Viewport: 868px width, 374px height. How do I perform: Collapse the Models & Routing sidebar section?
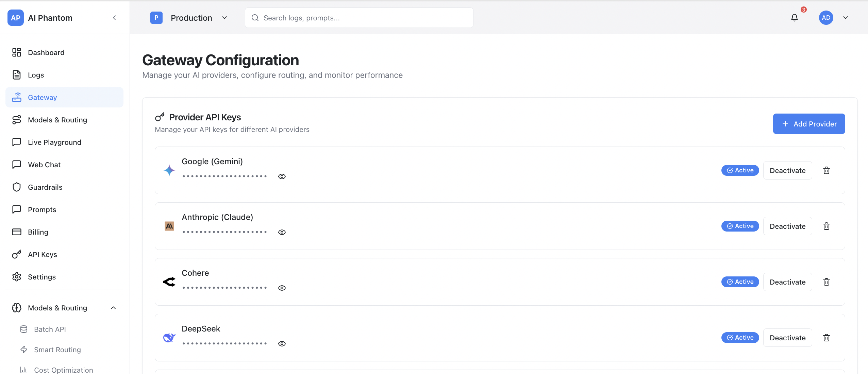[113, 308]
